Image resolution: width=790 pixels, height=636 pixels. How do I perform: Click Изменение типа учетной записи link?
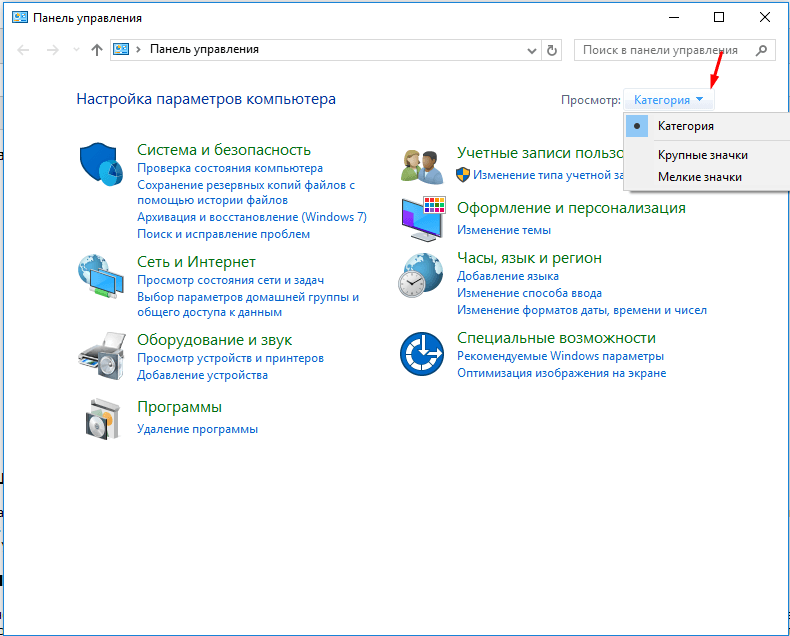[548, 175]
